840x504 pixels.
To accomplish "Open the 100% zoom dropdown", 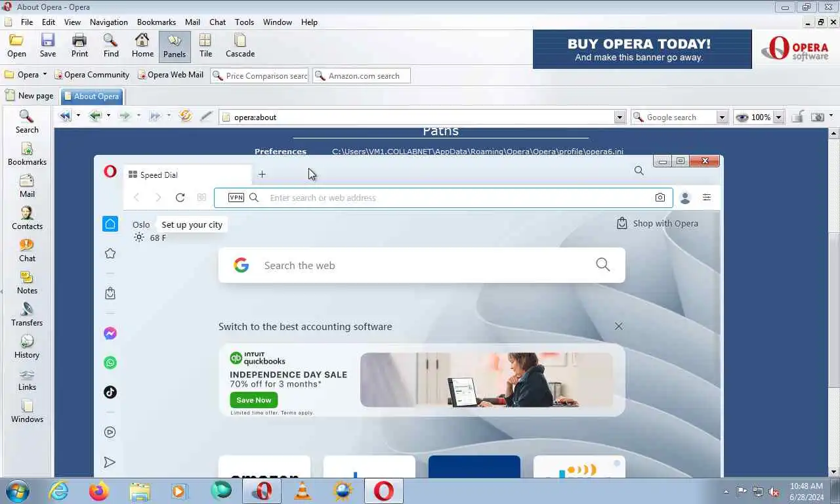I will click(778, 117).
